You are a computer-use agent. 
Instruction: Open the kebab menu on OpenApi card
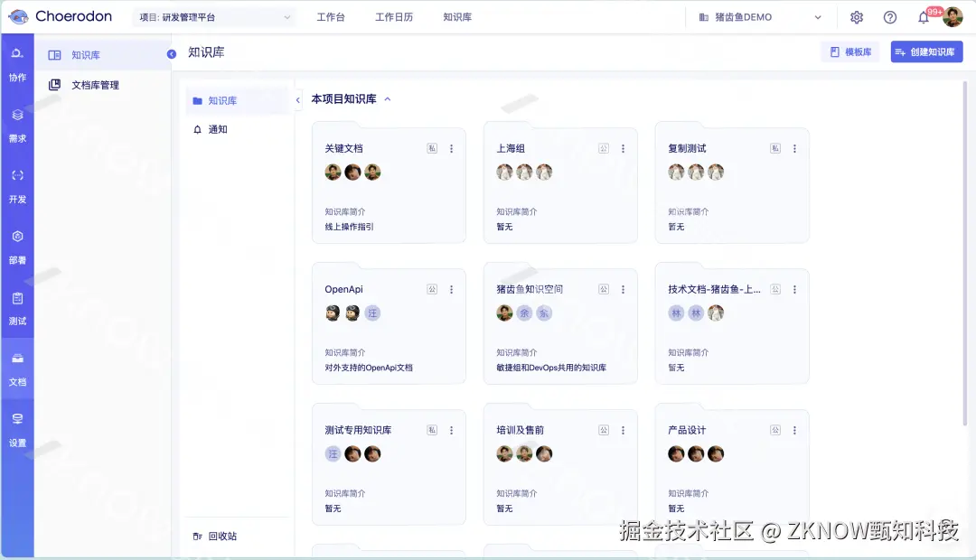tap(452, 289)
